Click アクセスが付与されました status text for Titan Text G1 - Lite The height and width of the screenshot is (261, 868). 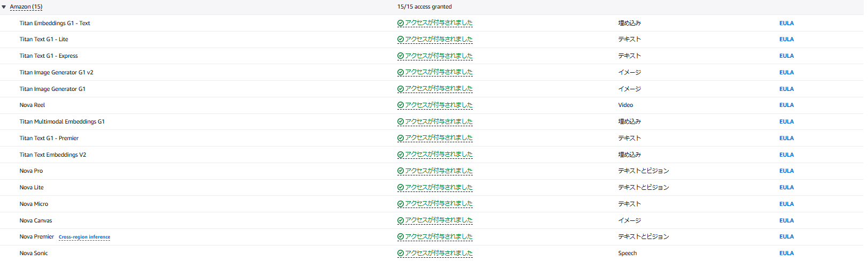439,40
